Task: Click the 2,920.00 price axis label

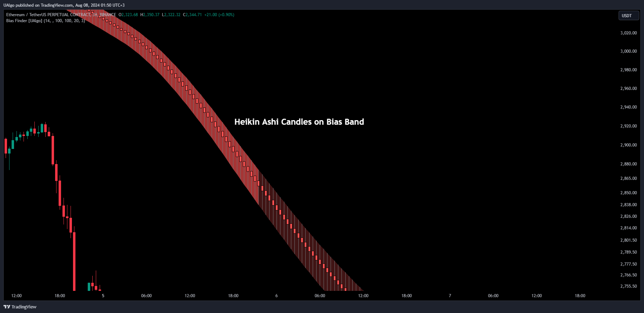Action: pyautogui.click(x=629, y=126)
